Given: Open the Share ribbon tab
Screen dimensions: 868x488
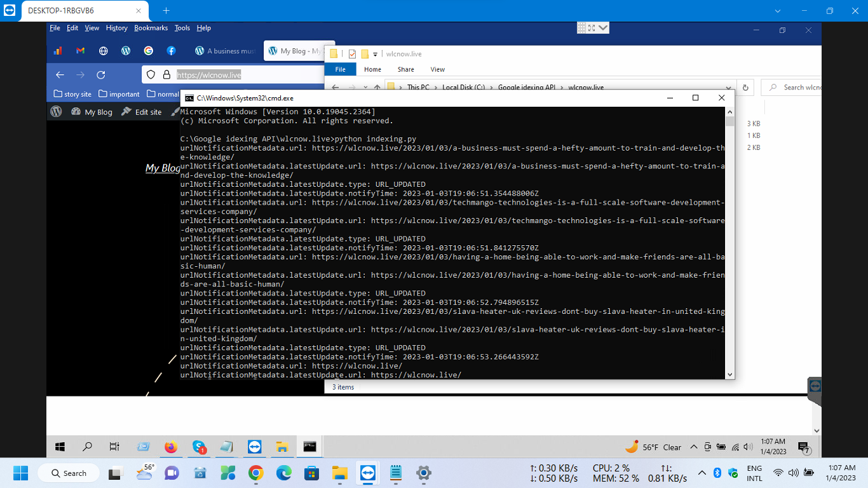Looking at the screenshot, I should click(x=405, y=69).
